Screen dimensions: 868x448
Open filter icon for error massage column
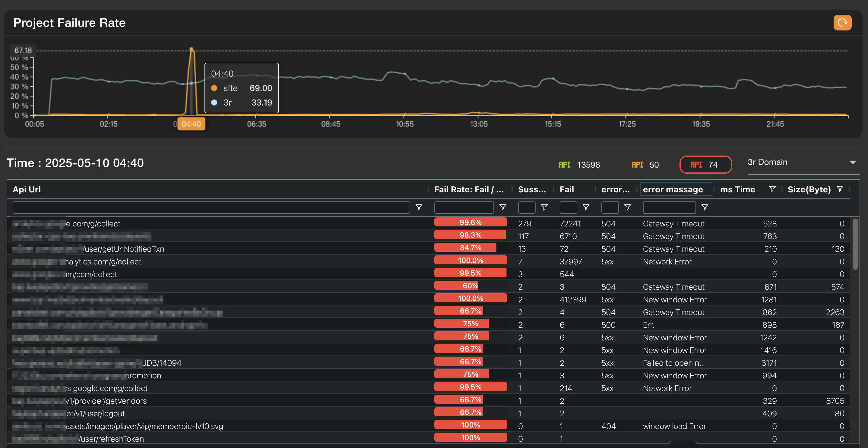point(705,207)
